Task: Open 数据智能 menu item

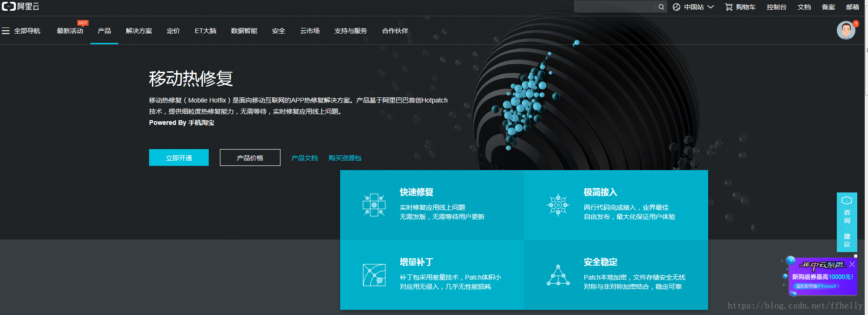Action: click(x=244, y=31)
